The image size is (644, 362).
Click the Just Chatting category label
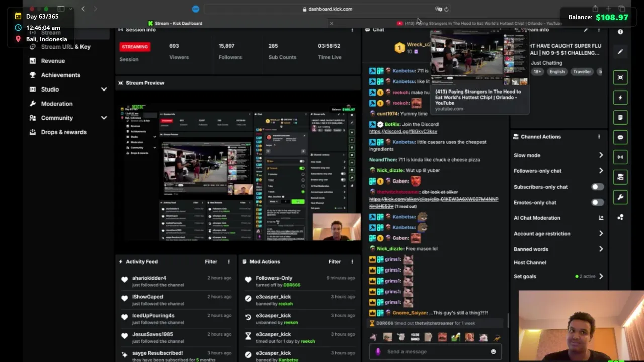coord(546,63)
